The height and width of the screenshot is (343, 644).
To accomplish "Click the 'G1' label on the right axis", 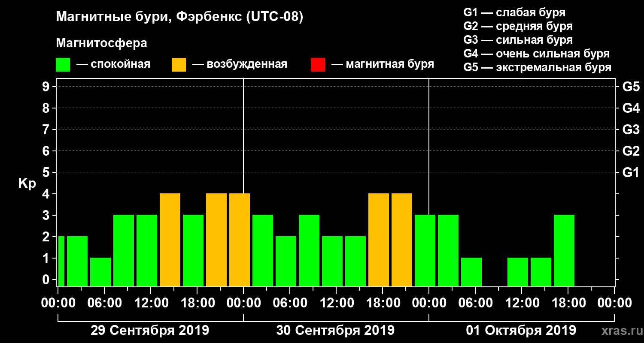I will pyautogui.click(x=631, y=172).
